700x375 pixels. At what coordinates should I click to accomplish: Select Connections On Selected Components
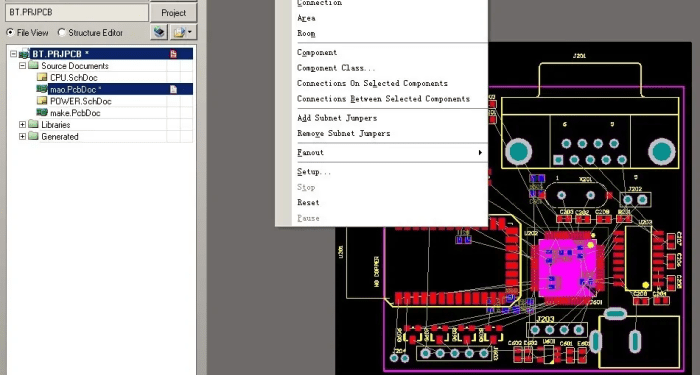[x=372, y=83]
